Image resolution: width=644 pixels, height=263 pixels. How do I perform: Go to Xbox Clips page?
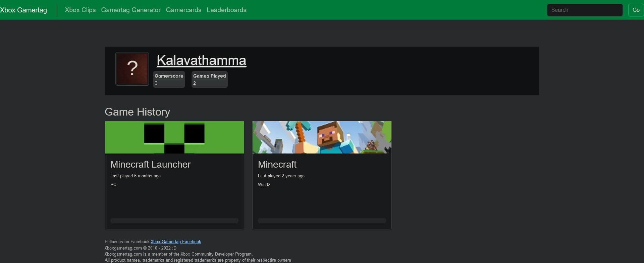(x=80, y=10)
